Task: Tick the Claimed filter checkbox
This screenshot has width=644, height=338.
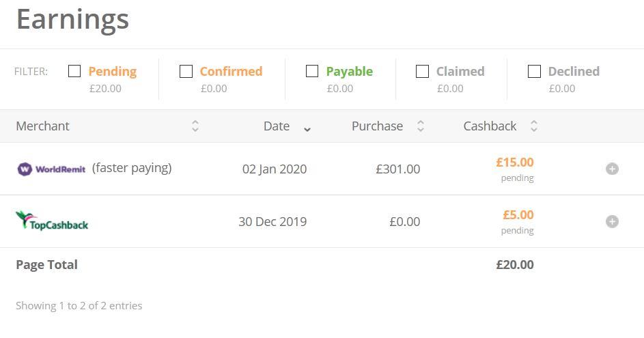Action: tap(423, 71)
